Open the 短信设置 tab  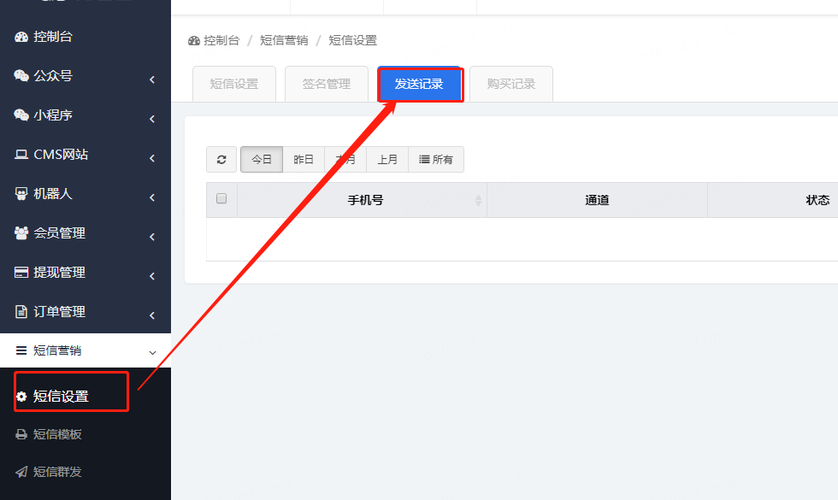[x=234, y=84]
